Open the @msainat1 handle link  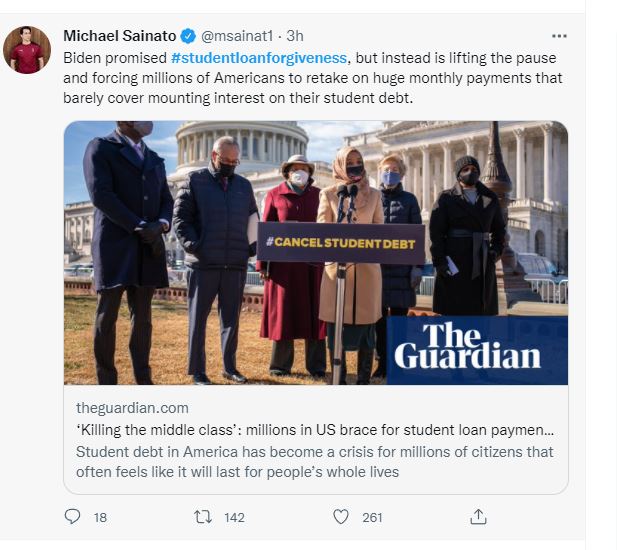[x=237, y=36]
